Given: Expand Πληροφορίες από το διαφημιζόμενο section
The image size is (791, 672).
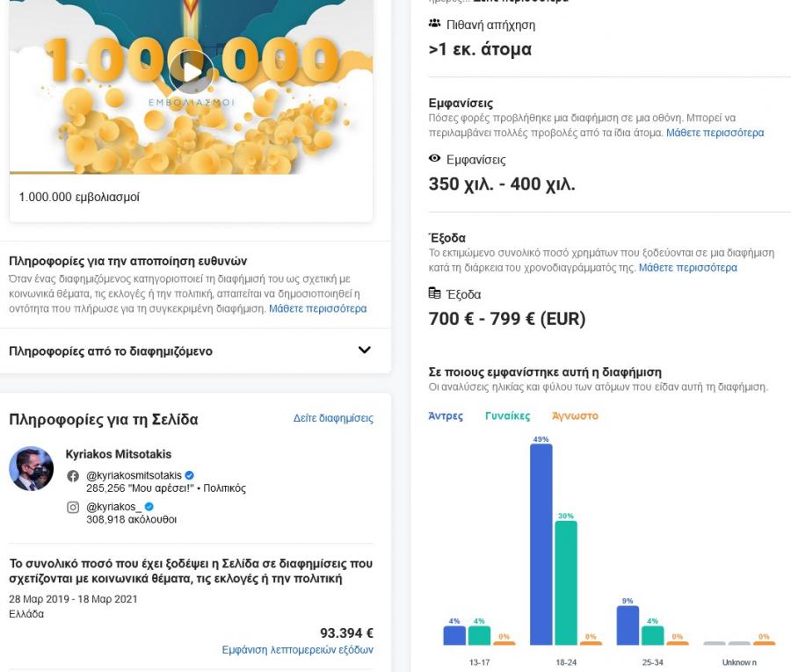Looking at the screenshot, I should coord(365,350).
